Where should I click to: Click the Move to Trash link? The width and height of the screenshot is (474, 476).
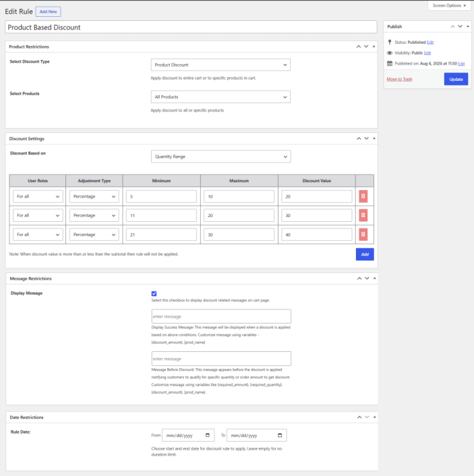pyautogui.click(x=399, y=80)
